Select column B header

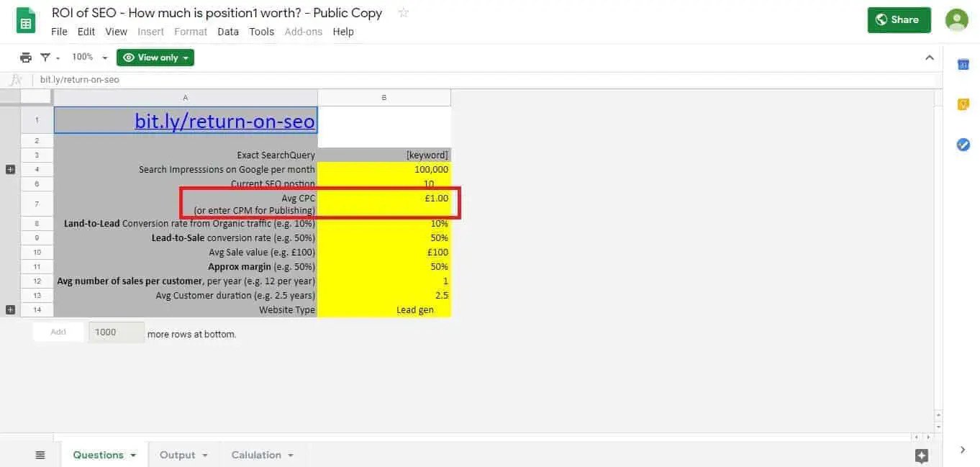pyautogui.click(x=384, y=97)
